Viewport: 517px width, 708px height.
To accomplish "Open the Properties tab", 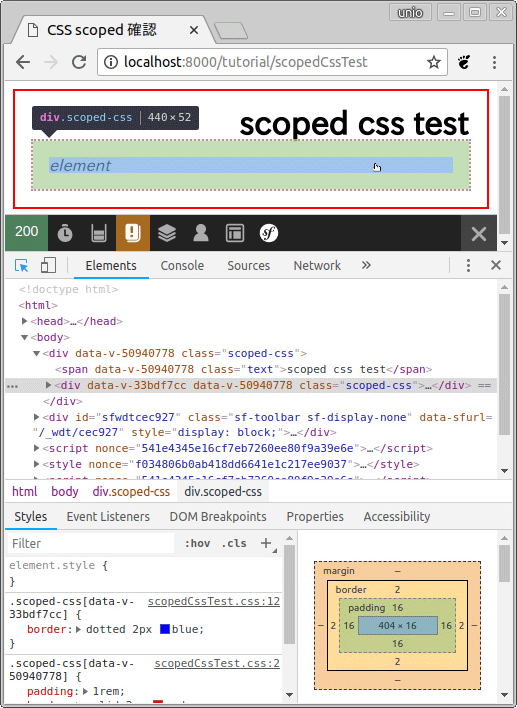I will [x=315, y=517].
